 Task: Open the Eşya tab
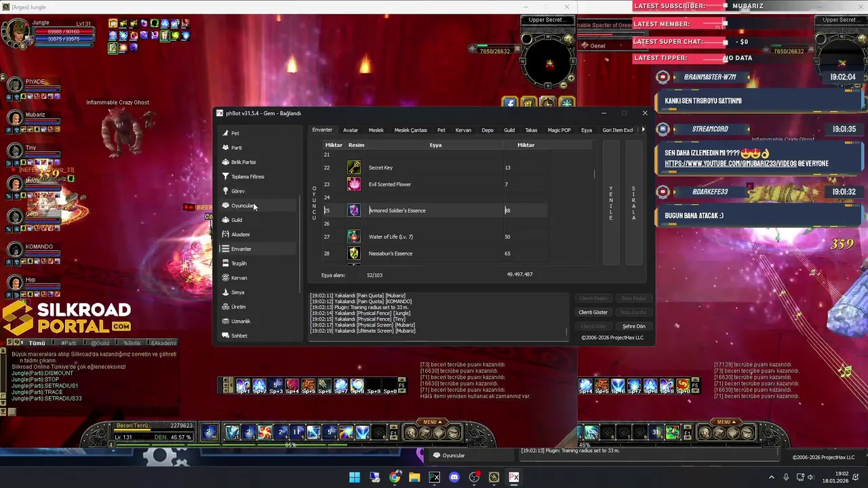(587, 130)
